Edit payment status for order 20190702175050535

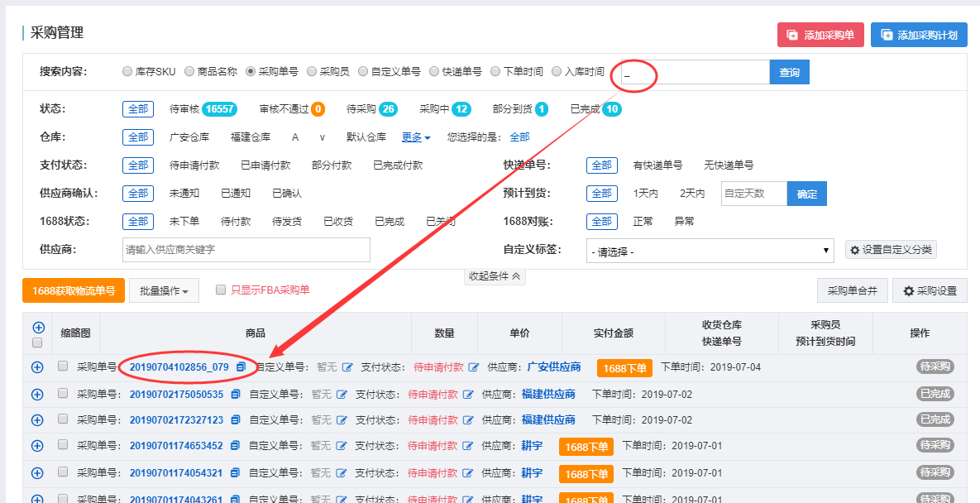coord(467,395)
